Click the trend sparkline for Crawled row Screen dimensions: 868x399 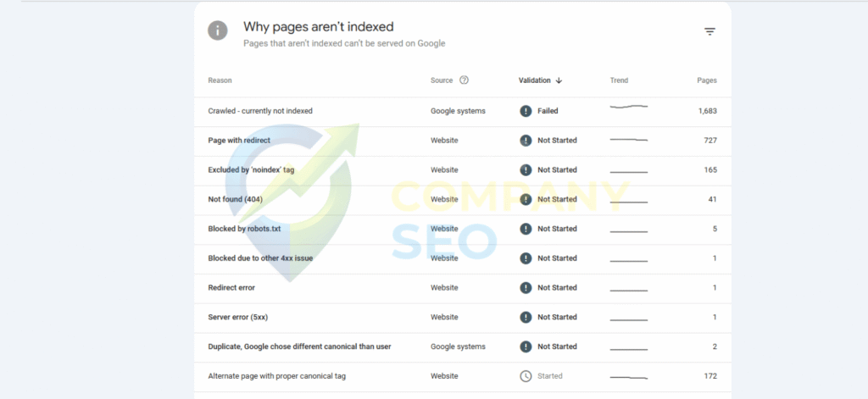click(628, 108)
